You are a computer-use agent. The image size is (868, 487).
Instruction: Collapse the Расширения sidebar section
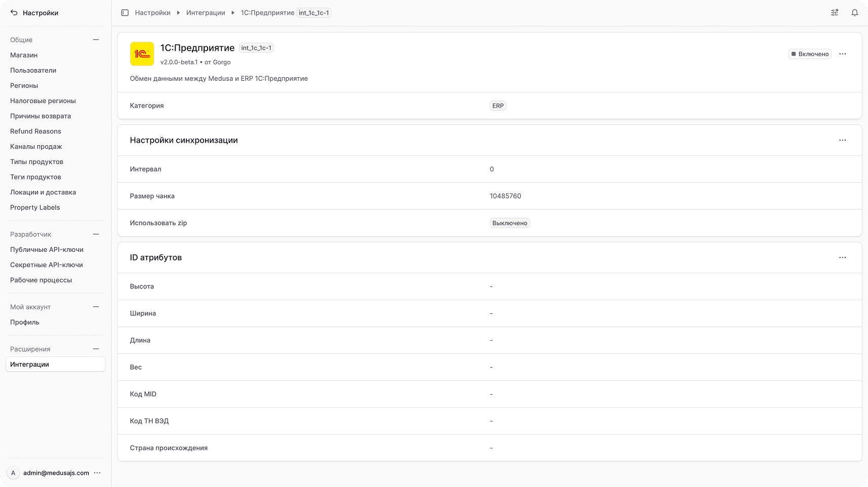click(96, 349)
